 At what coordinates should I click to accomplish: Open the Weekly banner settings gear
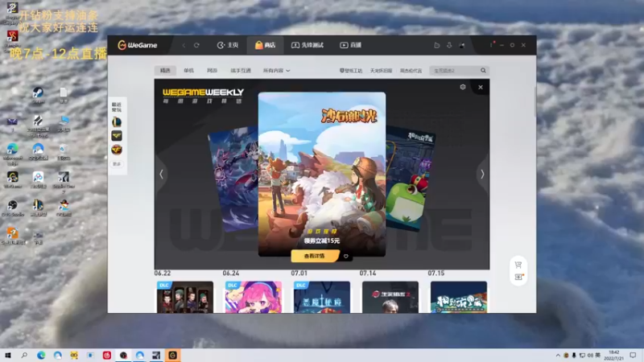tap(463, 87)
